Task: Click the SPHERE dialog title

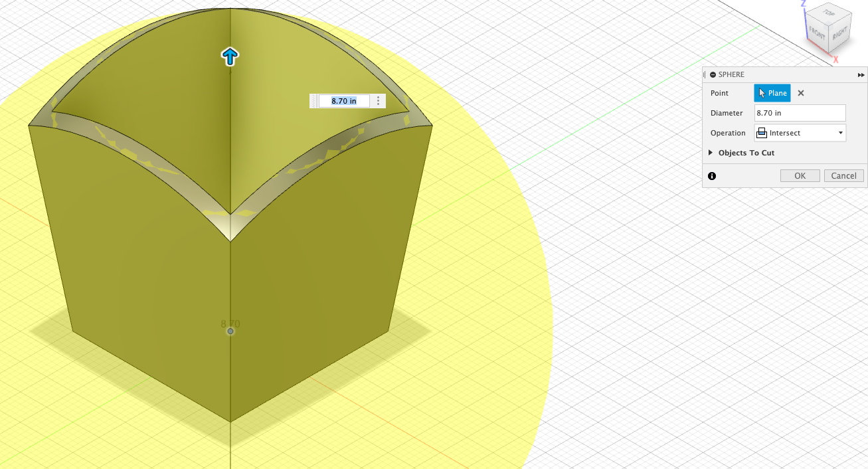Action: coord(731,75)
